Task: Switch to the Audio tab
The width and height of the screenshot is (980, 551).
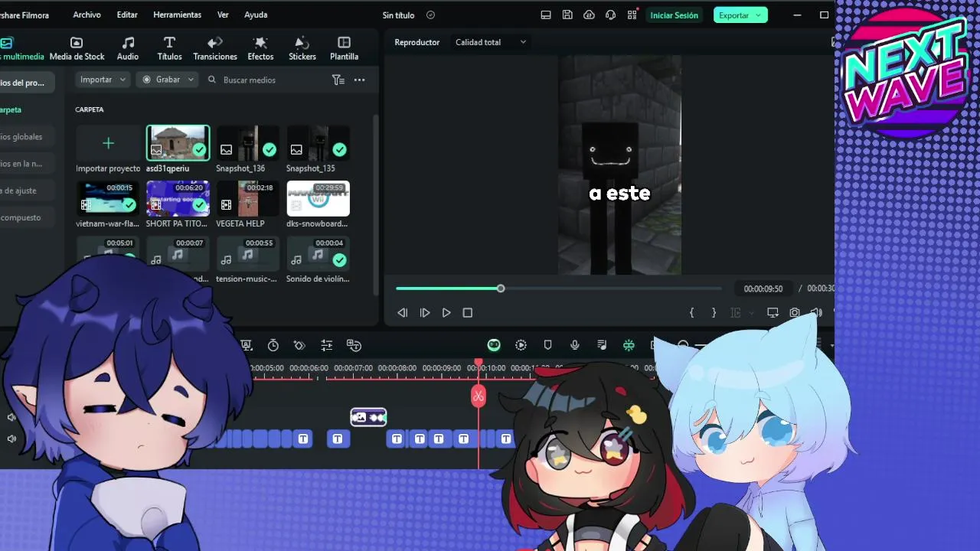Action: [x=128, y=48]
